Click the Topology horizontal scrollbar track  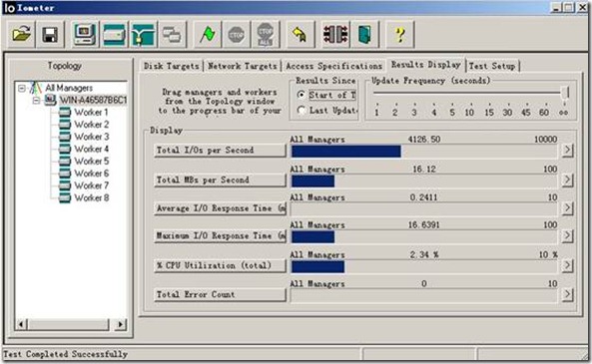(71, 324)
